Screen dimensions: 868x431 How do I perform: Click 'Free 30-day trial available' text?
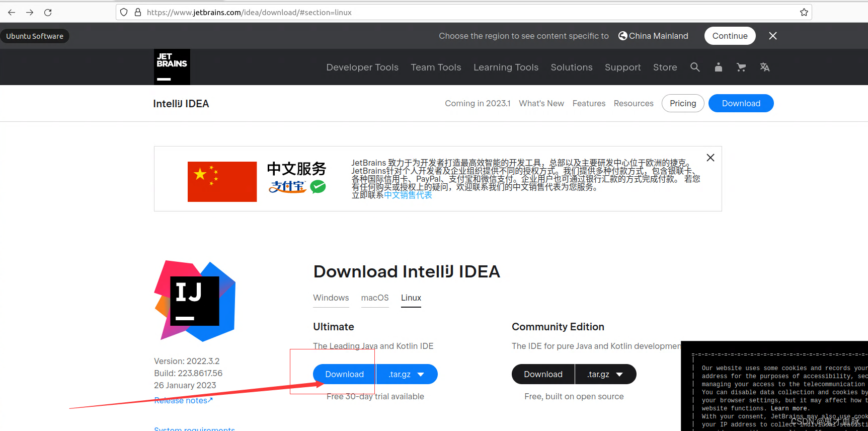pos(375,396)
